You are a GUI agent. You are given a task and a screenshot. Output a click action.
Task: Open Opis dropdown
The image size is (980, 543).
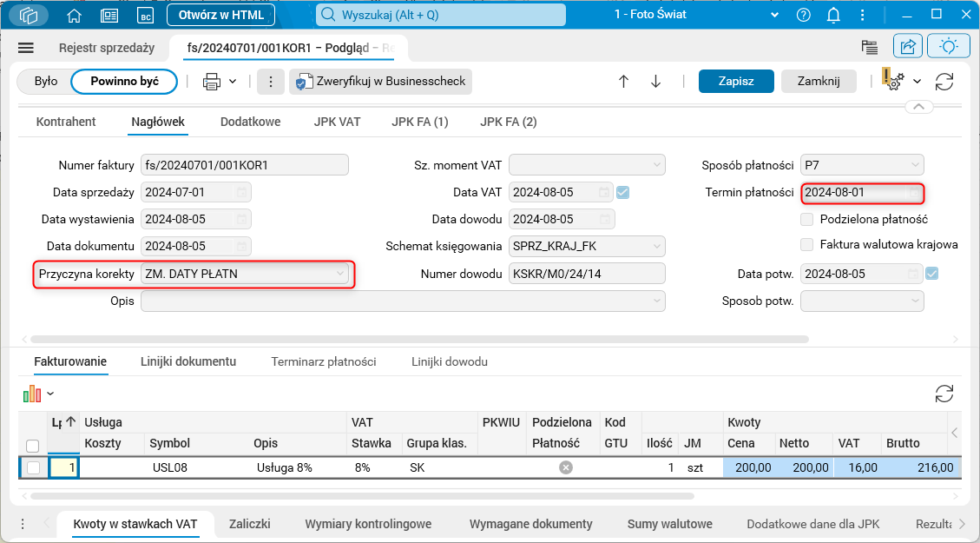(656, 301)
